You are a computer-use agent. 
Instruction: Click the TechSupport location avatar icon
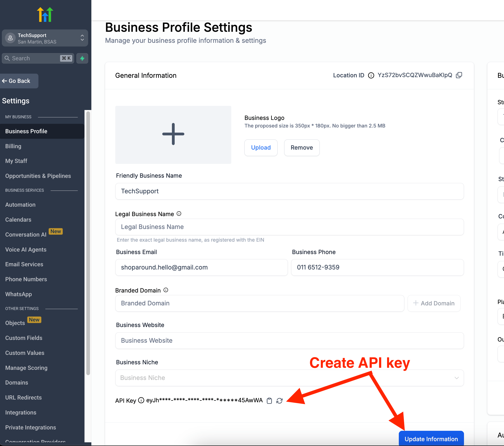(10, 38)
